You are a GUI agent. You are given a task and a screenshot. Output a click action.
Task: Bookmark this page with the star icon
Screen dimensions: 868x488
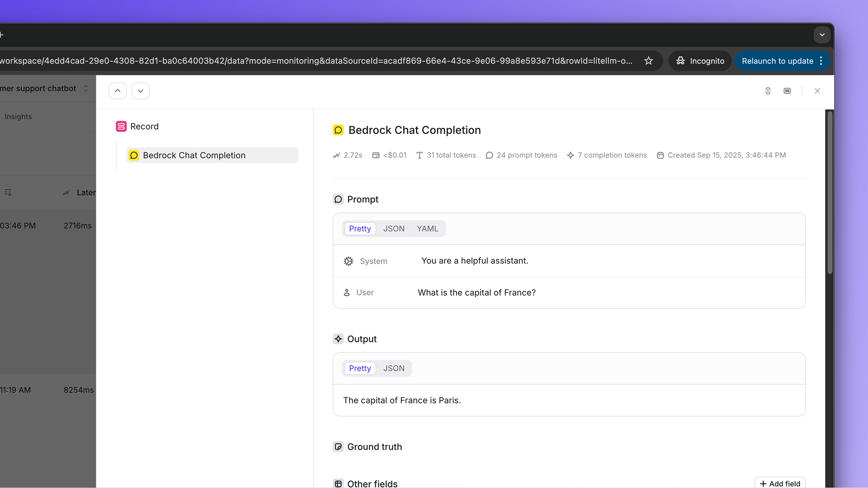point(649,61)
